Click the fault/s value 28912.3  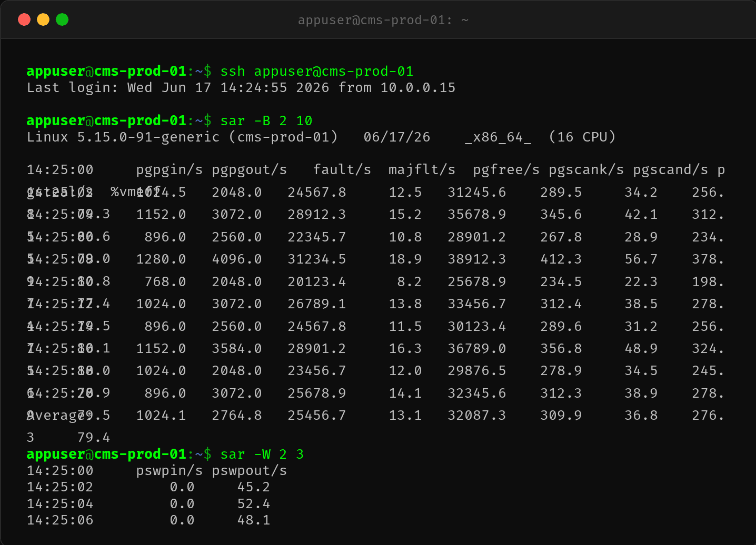click(x=317, y=214)
